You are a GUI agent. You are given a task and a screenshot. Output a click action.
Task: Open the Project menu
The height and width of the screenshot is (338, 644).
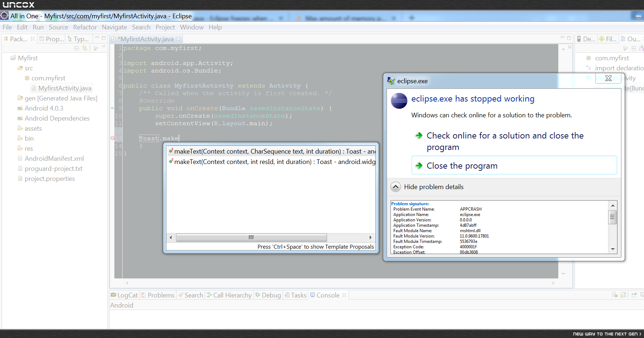click(x=165, y=27)
